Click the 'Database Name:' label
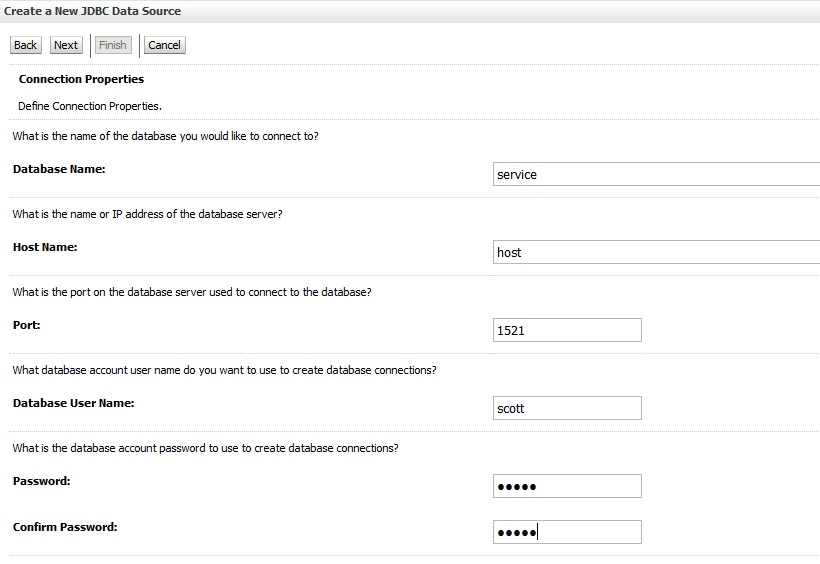The image size is (820, 564). coord(59,169)
